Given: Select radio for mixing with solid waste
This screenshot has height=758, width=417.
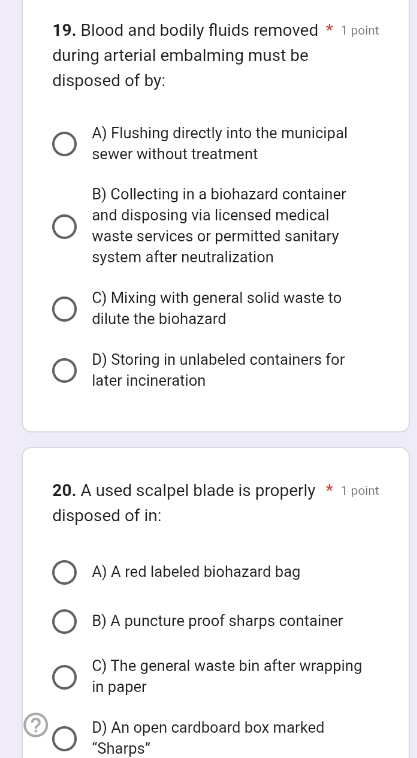Looking at the screenshot, I should tap(64, 309).
